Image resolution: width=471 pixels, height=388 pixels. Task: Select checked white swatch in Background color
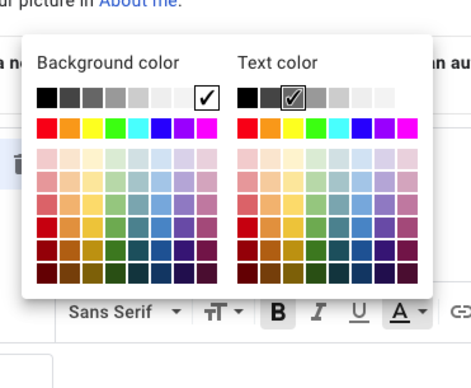pyautogui.click(x=207, y=98)
